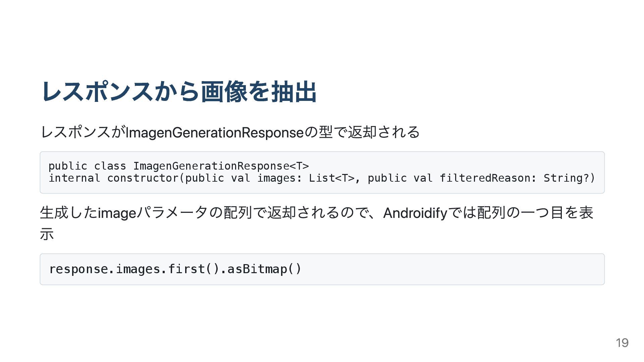Click the word "image" before パラメータ

[117, 213]
